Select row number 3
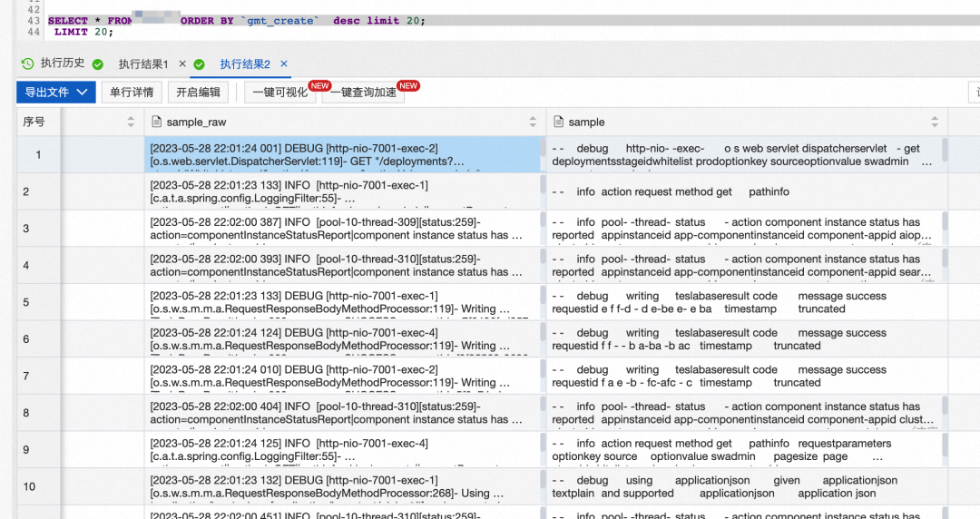This screenshot has width=980, height=519. (39, 229)
